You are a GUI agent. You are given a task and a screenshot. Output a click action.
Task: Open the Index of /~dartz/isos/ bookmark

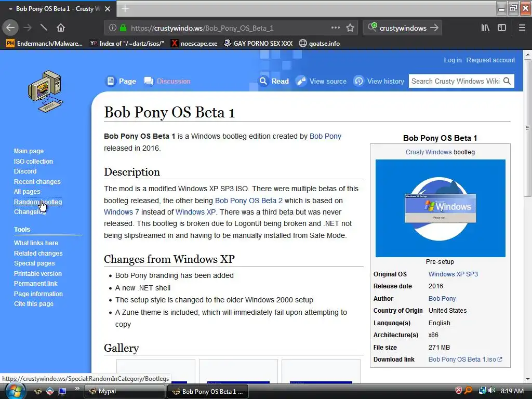pos(127,44)
